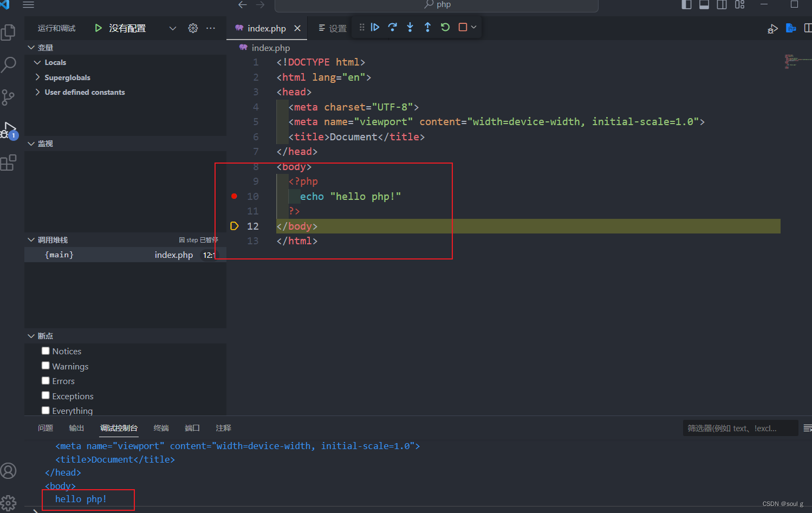Enable the Exceptions breakpoint checkbox

click(x=46, y=395)
